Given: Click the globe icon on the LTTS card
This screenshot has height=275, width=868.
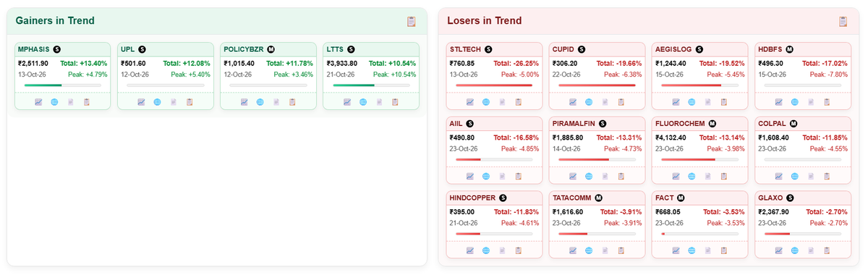Looking at the screenshot, I should point(362,102).
